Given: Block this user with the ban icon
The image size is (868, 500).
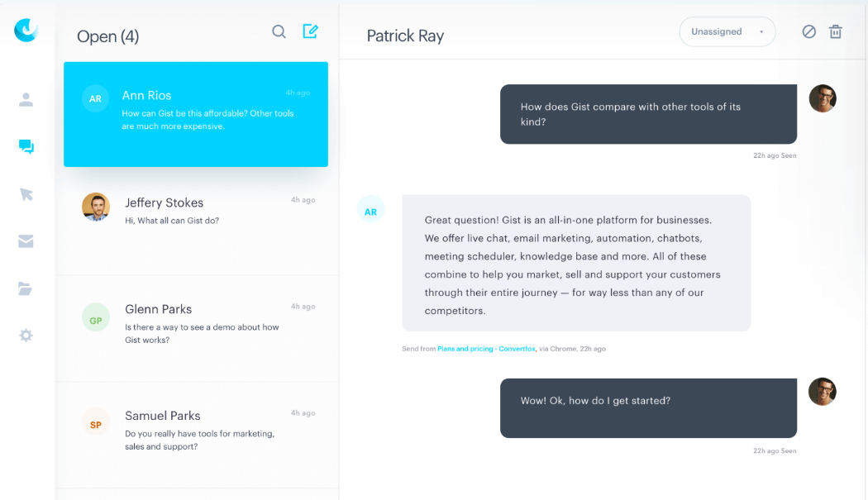Looking at the screenshot, I should tap(809, 31).
